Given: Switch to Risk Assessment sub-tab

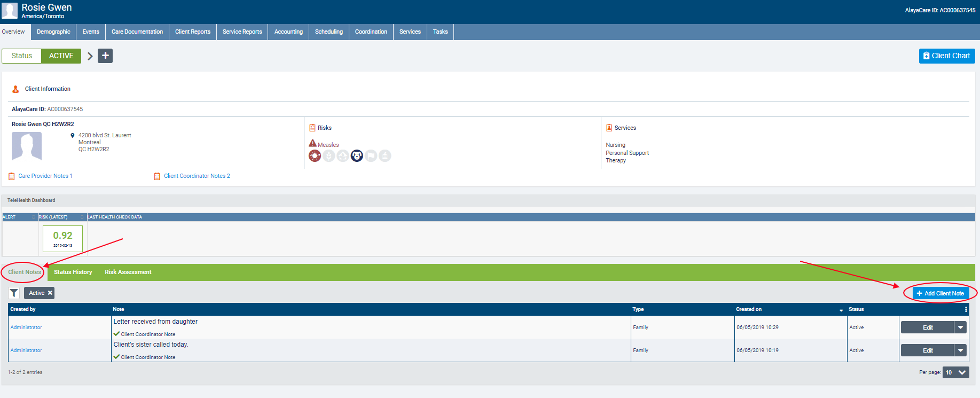Looking at the screenshot, I should (x=128, y=272).
